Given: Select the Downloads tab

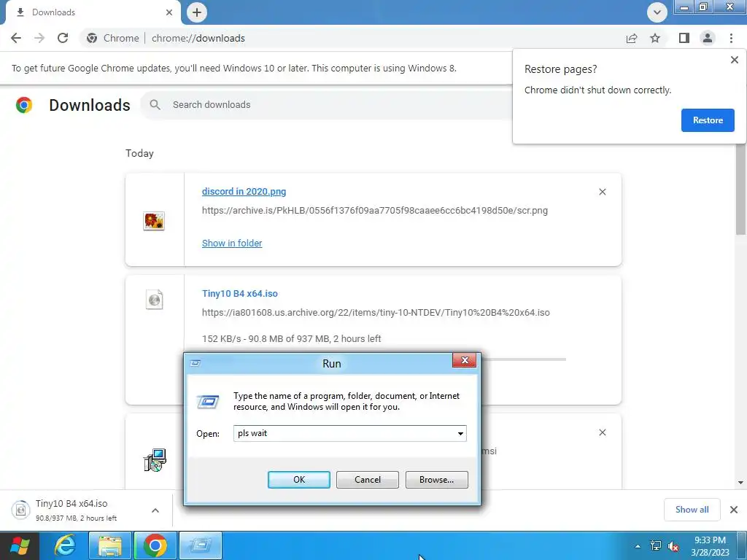Looking at the screenshot, I should coord(93,12).
